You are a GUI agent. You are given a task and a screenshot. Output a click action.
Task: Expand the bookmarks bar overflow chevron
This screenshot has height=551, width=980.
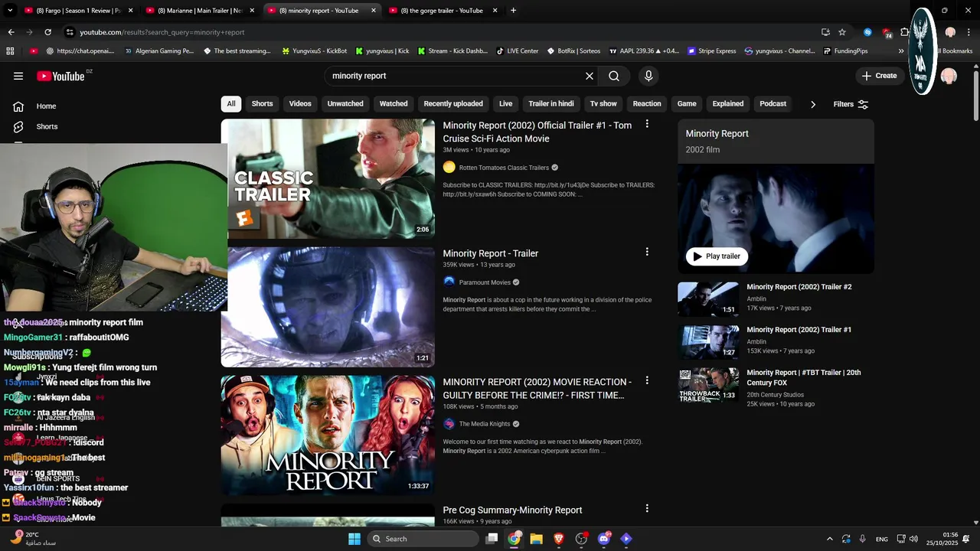click(901, 51)
